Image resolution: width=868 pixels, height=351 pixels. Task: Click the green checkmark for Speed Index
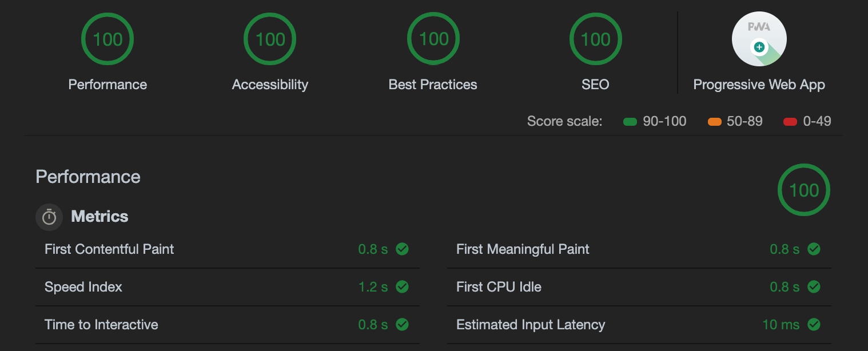(403, 286)
